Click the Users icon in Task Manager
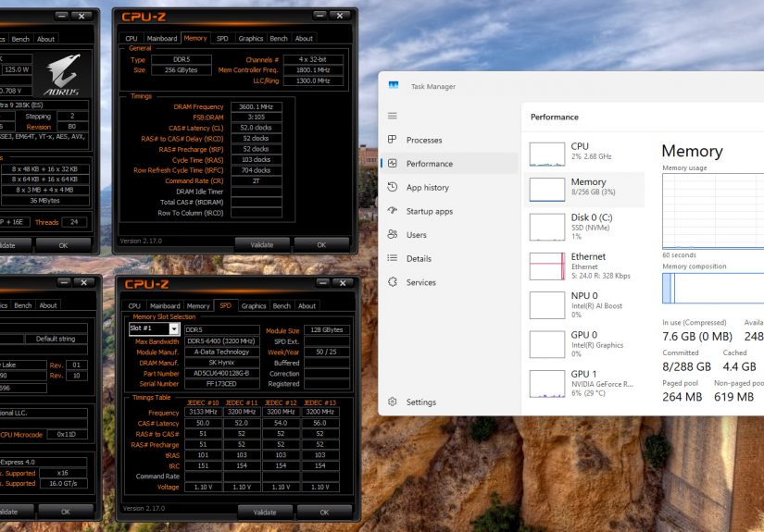 [393, 235]
